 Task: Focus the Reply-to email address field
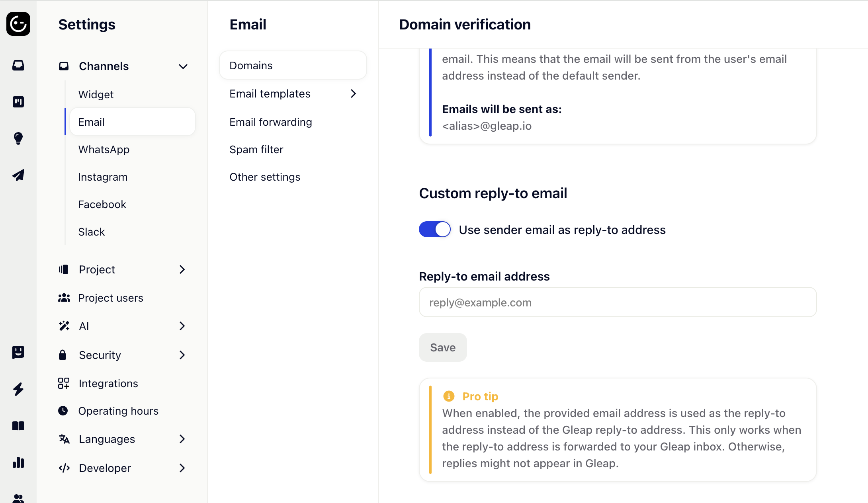(x=618, y=302)
